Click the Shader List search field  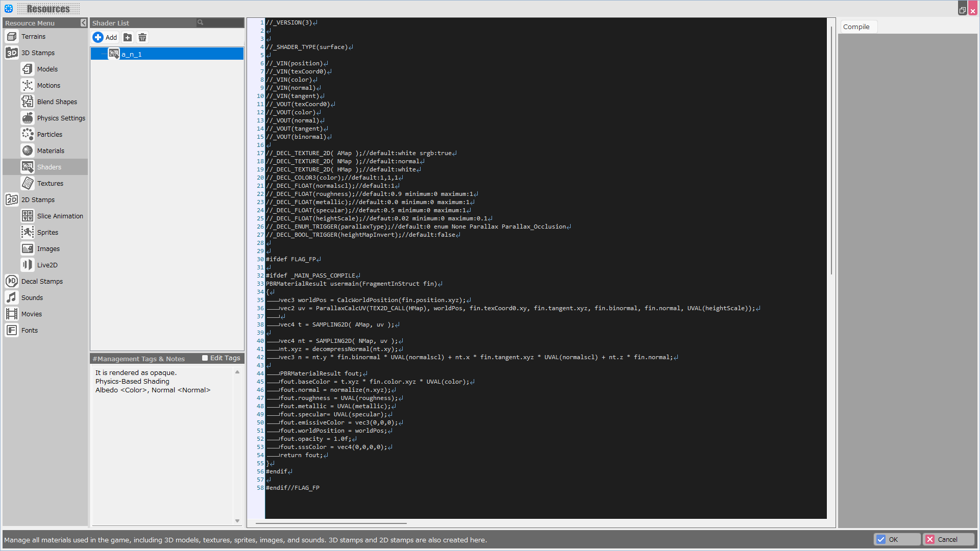point(220,22)
